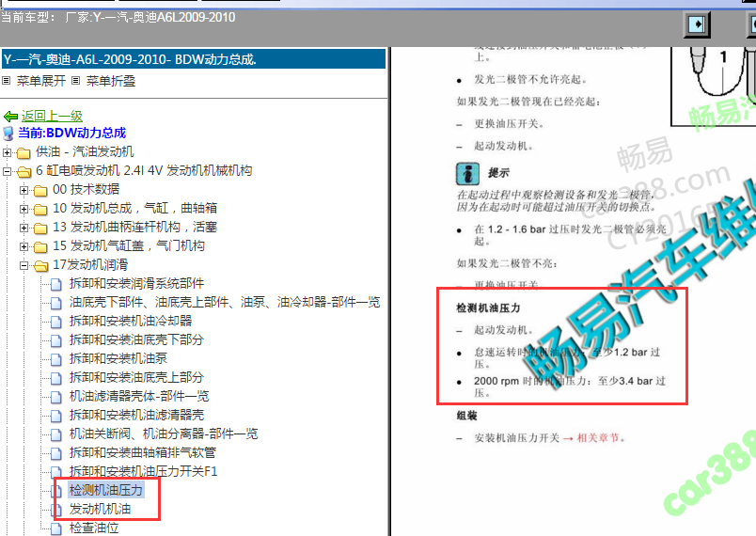Screen dimensions: 756x536
Task: Click the document icon of 拆卸和安装机油泵
Action: coord(56,359)
